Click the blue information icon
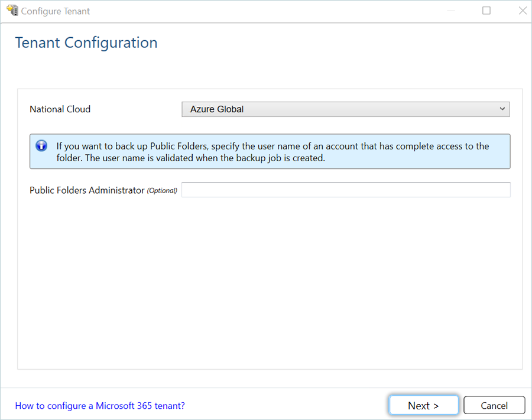532x420 pixels. pyautogui.click(x=41, y=146)
